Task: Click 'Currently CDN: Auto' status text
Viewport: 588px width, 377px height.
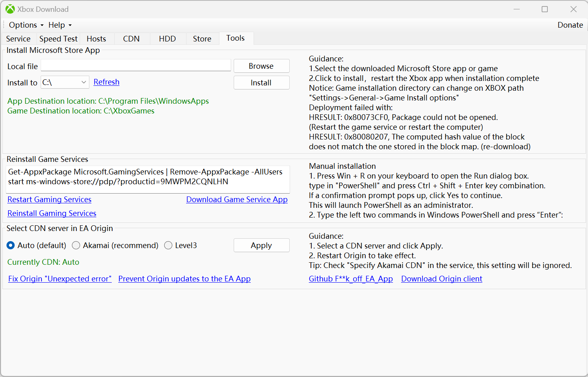Action: click(43, 262)
